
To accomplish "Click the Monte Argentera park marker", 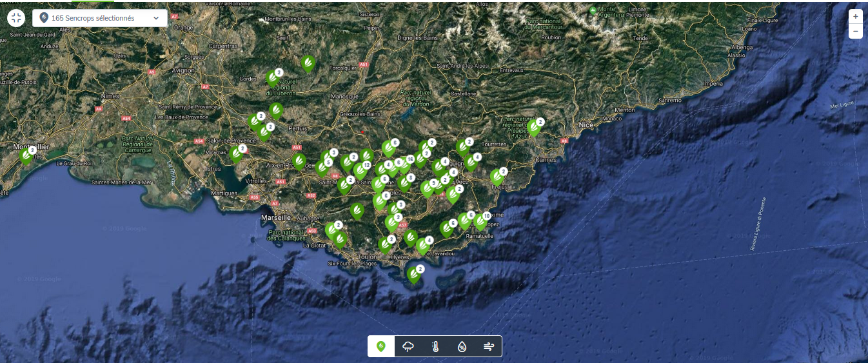I will click(x=593, y=10).
